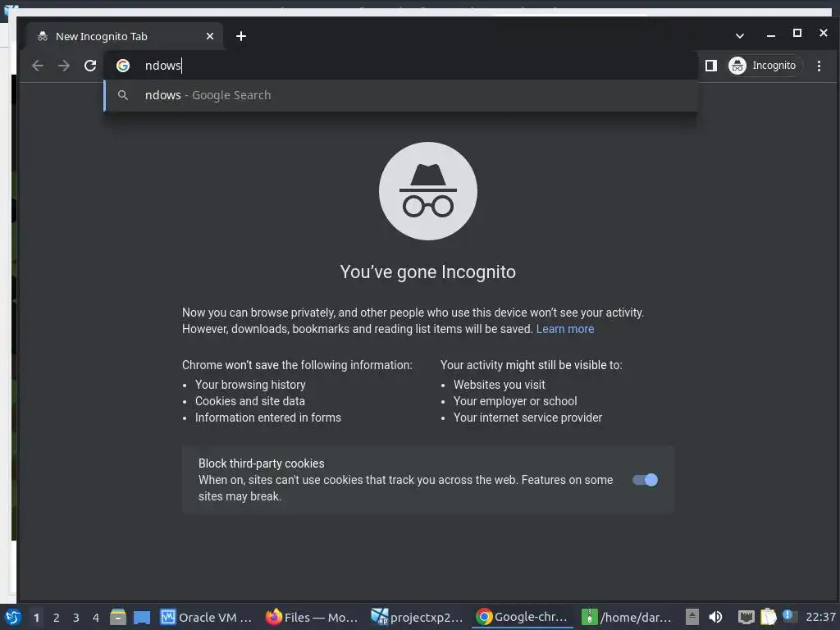
Task: Click the VirtualBox icon in the taskbar
Action: click(x=168, y=617)
